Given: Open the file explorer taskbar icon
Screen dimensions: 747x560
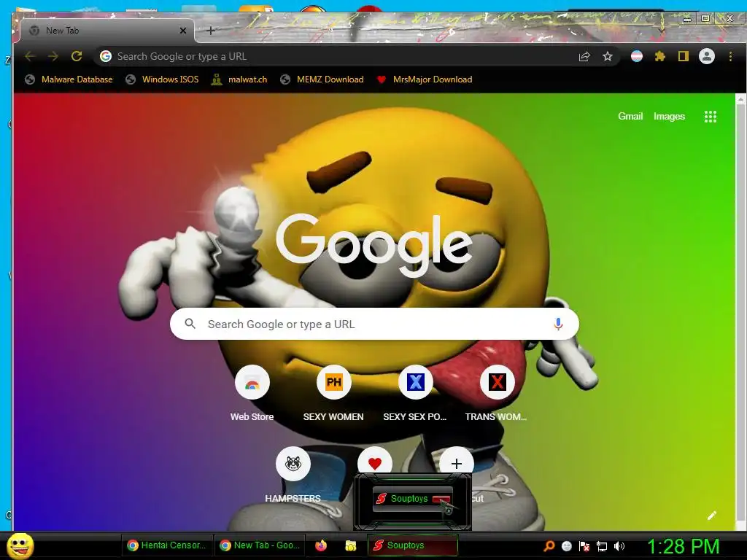Looking at the screenshot, I should tap(351, 545).
